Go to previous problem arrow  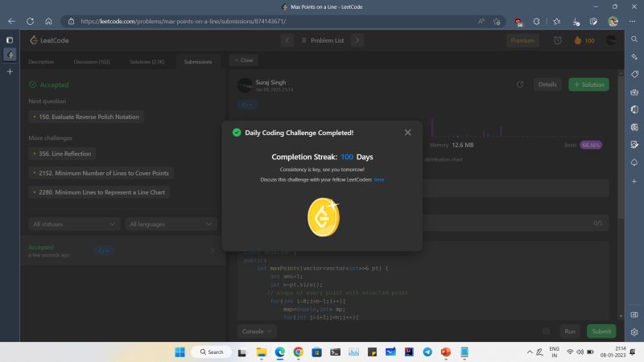(x=287, y=40)
